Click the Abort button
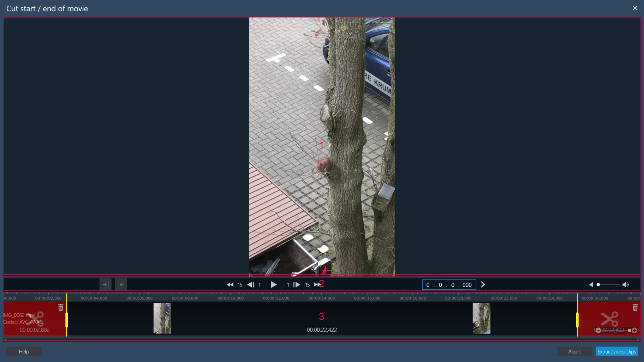This screenshot has width=644, height=362. 574,351
